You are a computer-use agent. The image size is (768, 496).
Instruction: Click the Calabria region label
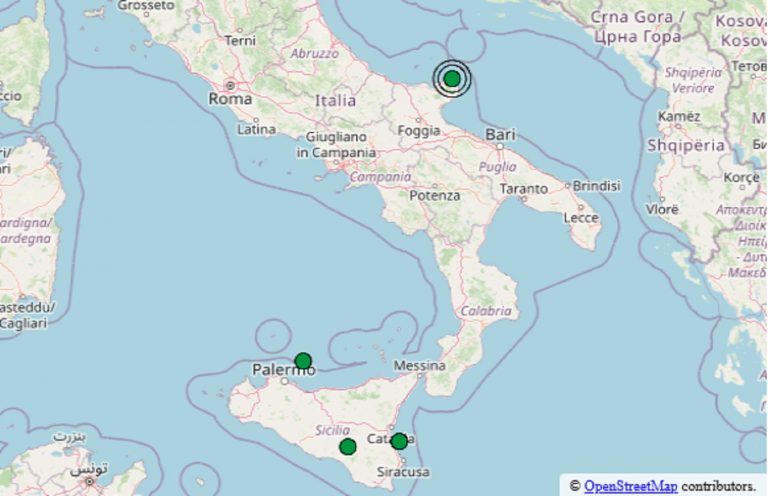485,310
